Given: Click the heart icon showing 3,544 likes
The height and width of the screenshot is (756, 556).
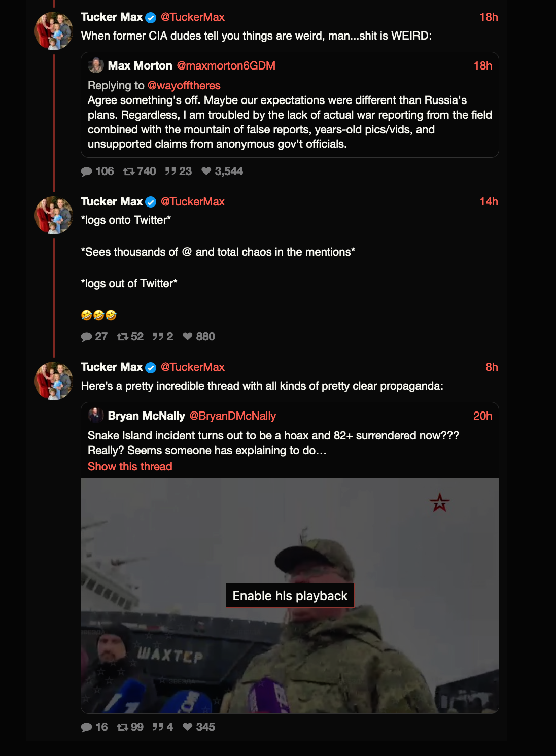Looking at the screenshot, I should click(206, 171).
